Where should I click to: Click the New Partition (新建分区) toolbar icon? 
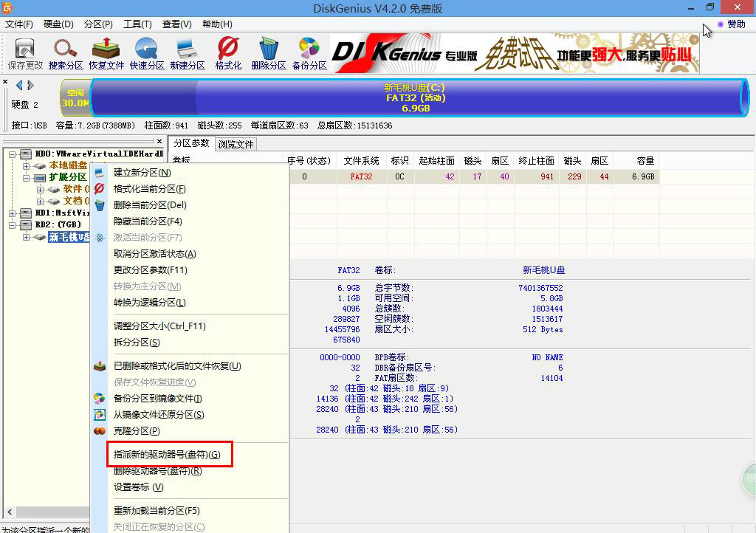coord(188,53)
